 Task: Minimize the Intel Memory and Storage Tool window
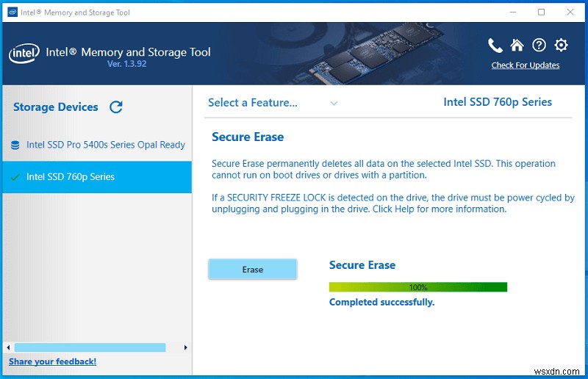pos(513,12)
